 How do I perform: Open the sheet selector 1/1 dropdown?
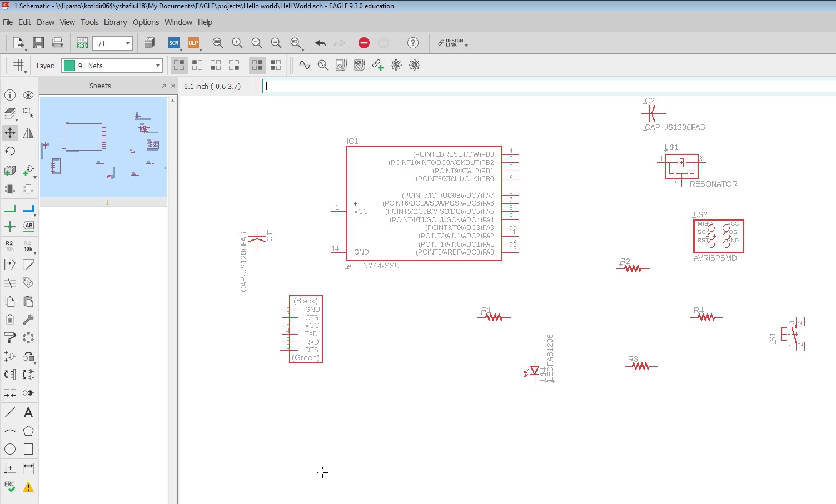click(112, 43)
